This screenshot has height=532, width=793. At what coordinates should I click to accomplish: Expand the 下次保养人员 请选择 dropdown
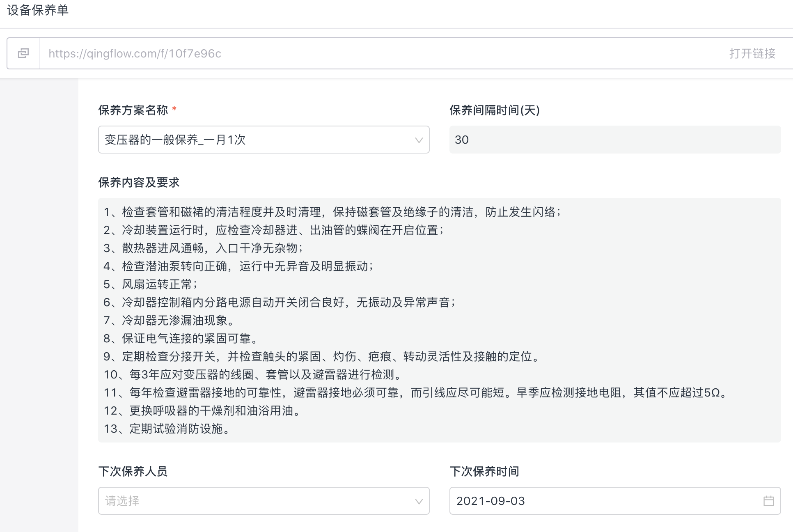click(x=254, y=501)
